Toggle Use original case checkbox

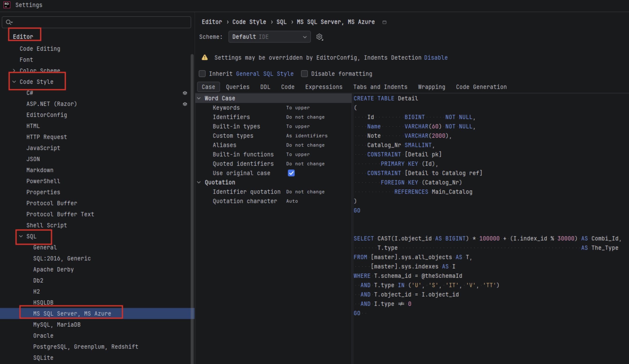point(291,173)
